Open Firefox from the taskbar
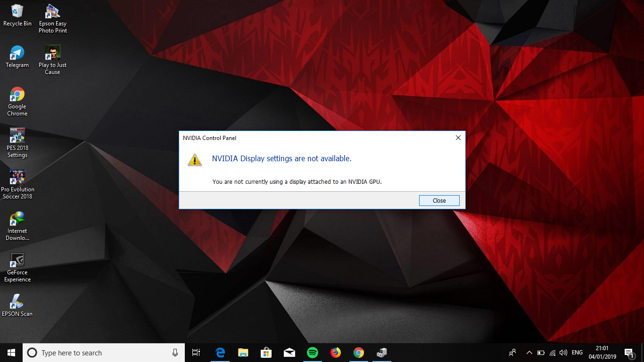 tap(335, 353)
